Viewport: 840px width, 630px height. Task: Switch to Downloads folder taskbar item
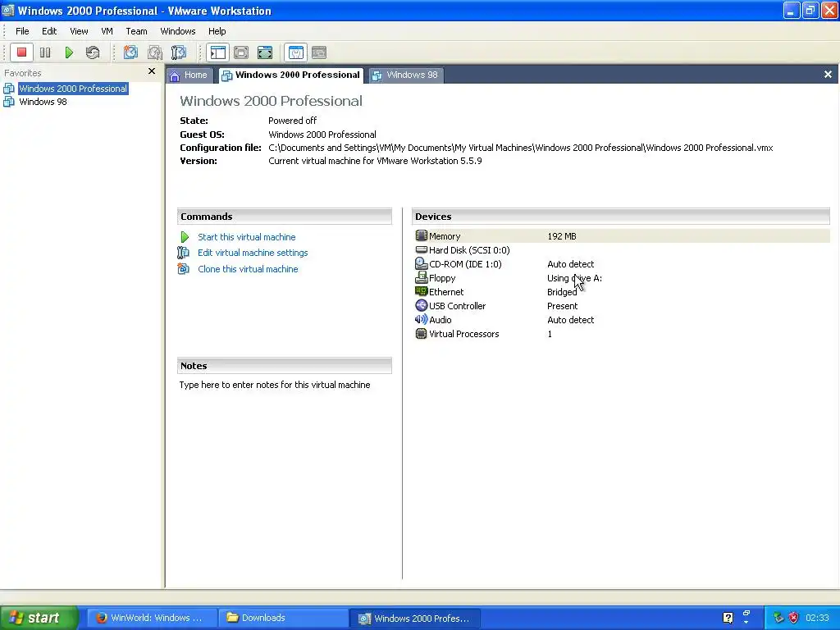click(x=283, y=618)
